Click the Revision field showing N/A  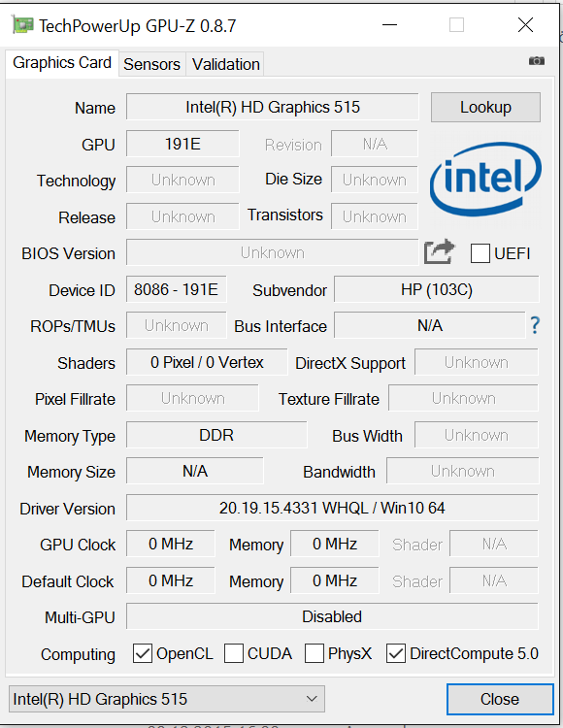375,144
